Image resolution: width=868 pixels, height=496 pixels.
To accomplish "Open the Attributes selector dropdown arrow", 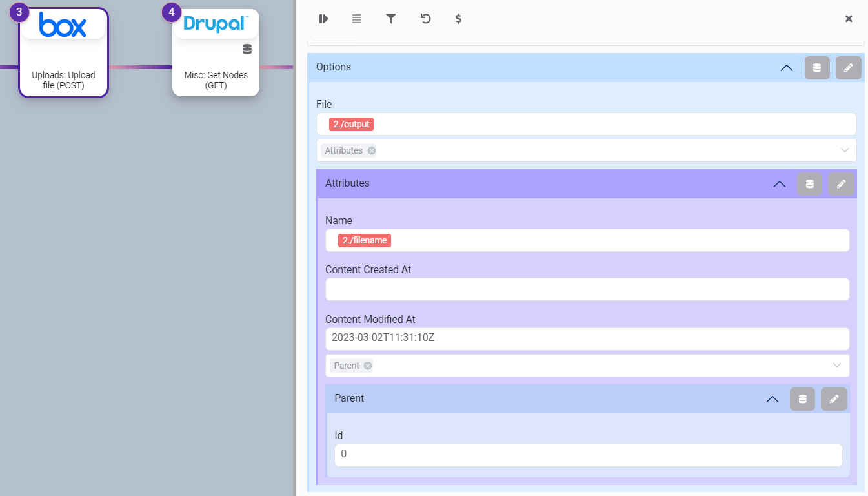I will [x=844, y=150].
